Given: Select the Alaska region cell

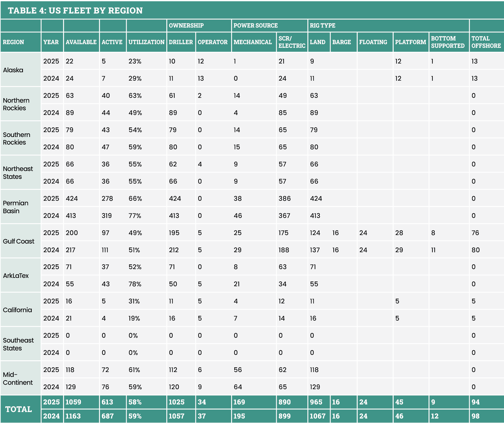Looking at the screenshot, I should tap(13, 70).
